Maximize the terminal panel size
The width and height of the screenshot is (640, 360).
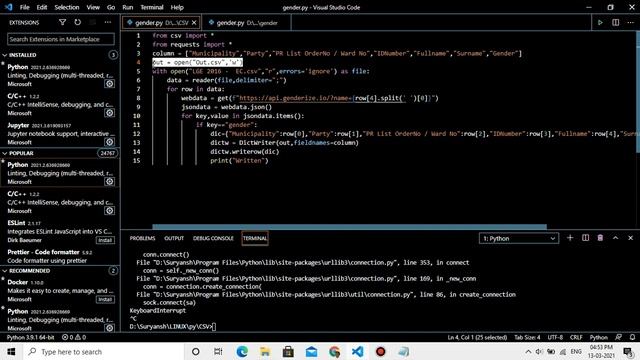(616, 238)
